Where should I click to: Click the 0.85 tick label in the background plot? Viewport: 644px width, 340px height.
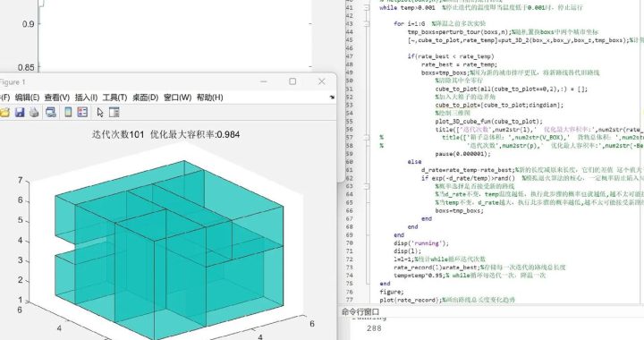(x=26, y=67)
